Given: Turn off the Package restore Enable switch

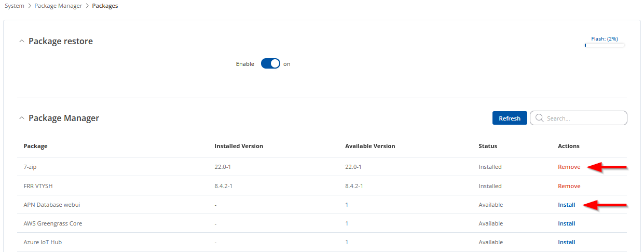Looking at the screenshot, I should (x=270, y=63).
